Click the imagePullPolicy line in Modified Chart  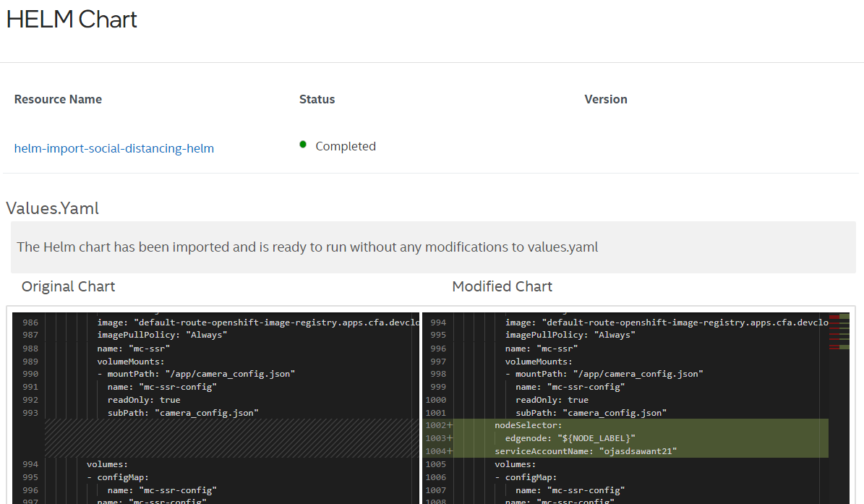(570, 336)
